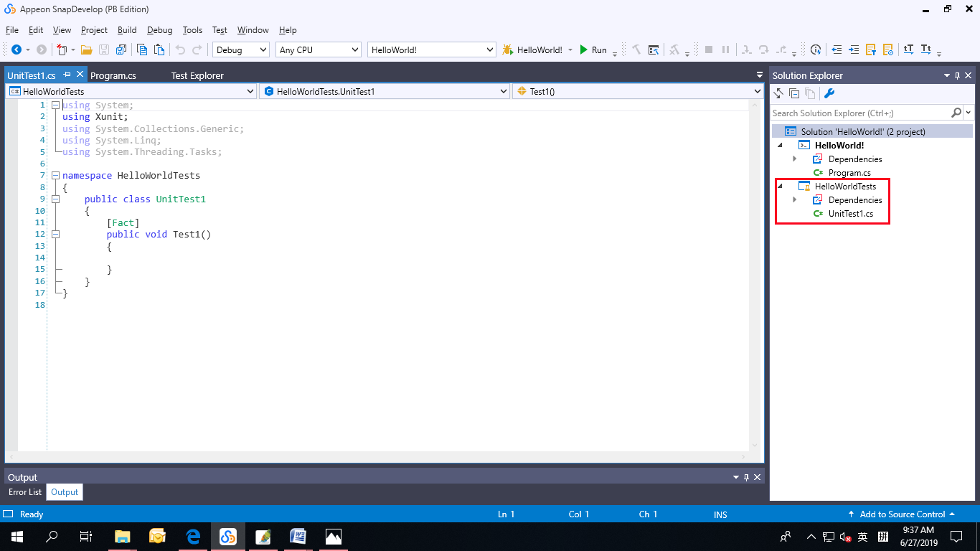
Task: Click the Copy icon in toolbar
Action: (x=142, y=50)
